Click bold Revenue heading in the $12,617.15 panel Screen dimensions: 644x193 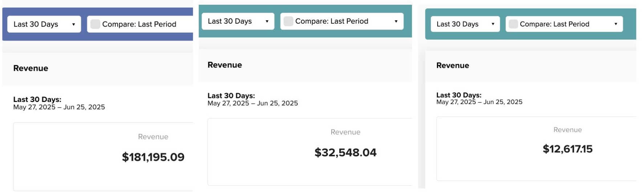453,65
